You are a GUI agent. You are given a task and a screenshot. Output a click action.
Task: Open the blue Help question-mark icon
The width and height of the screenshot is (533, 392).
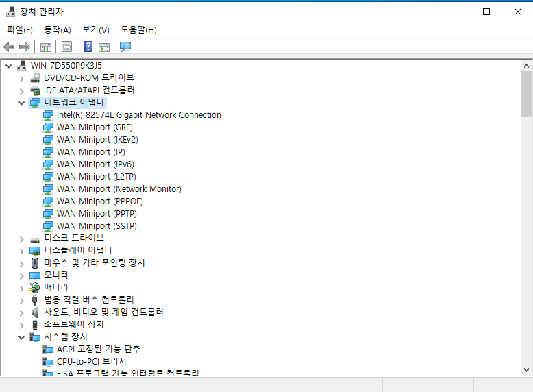pyautogui.click(x=88, y=47)
